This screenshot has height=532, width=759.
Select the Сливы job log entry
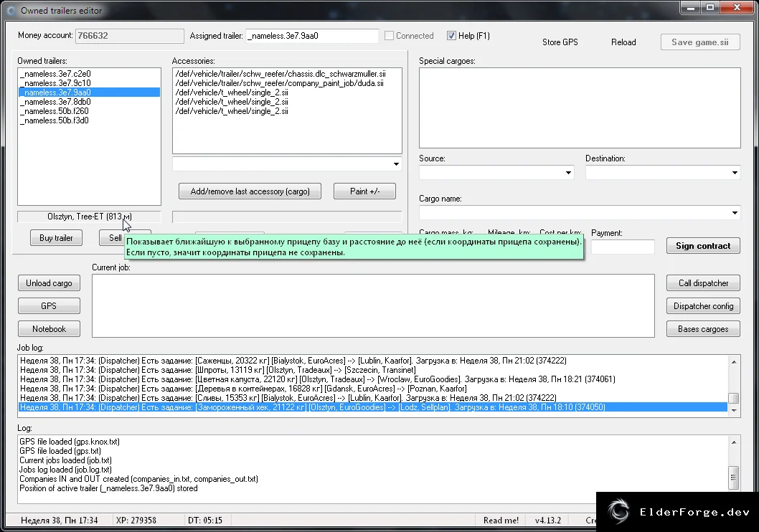pos(373,397)
